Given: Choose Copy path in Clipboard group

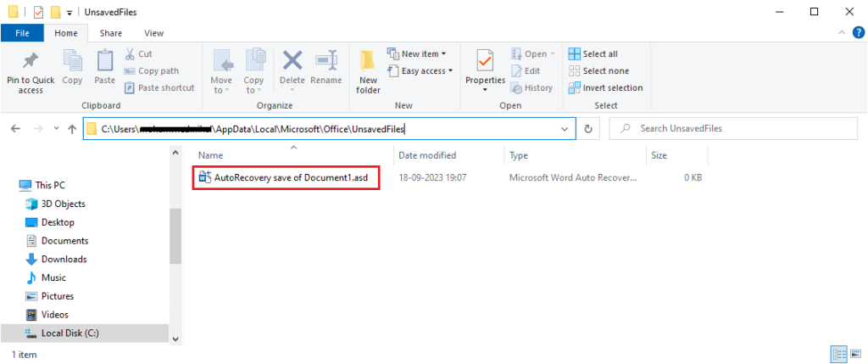Looking at the screenshot, I should point(151,71).
